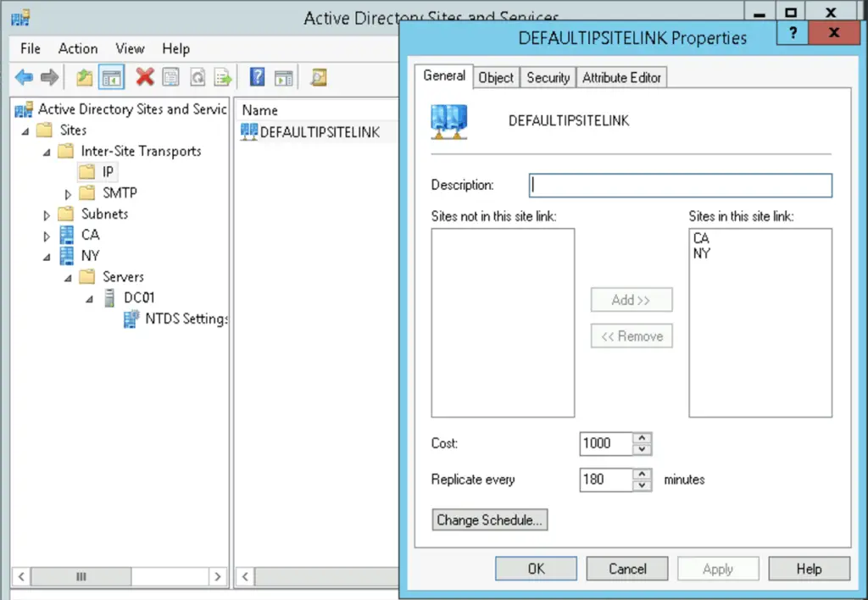
Task: Click the Find toolbar icon at far right
Action: 319,77
